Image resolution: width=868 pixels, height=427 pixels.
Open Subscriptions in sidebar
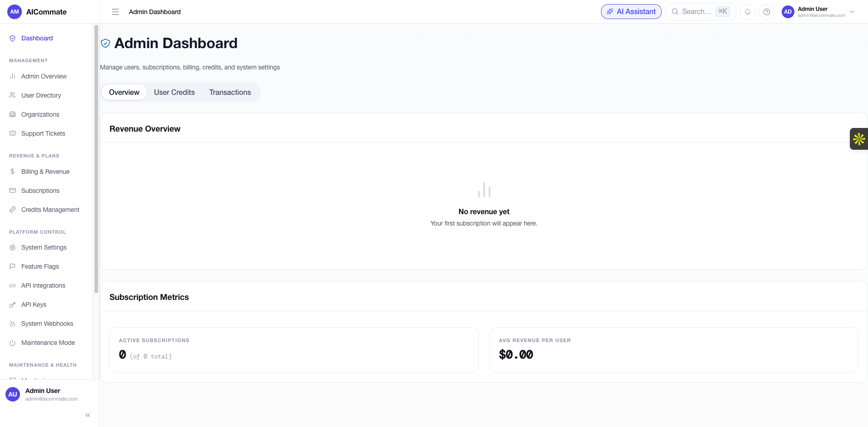click(46, 191)
